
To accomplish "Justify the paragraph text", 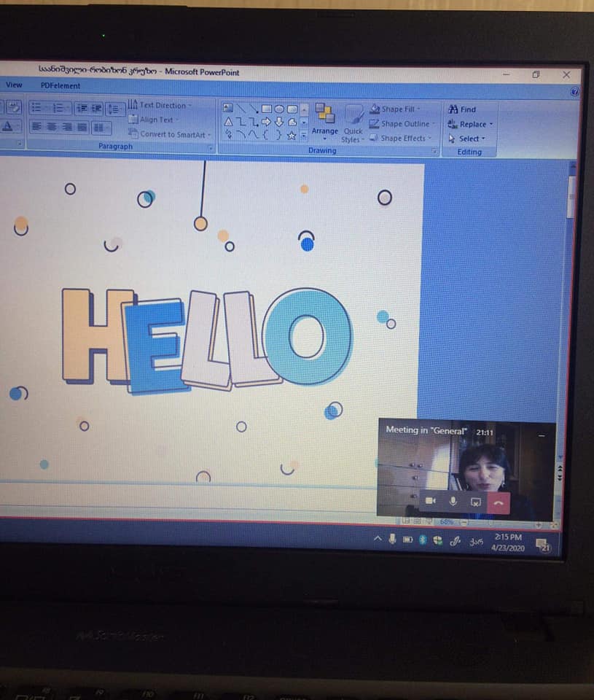I will (82, 128).
